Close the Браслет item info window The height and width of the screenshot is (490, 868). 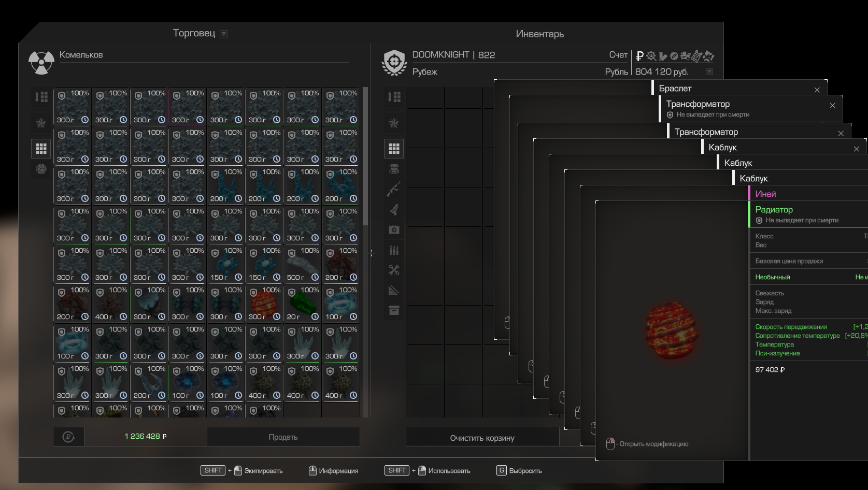[817, 90]
